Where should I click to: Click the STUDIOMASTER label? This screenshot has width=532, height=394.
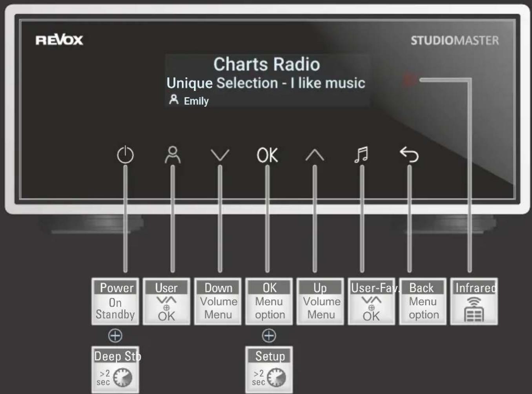455,40
